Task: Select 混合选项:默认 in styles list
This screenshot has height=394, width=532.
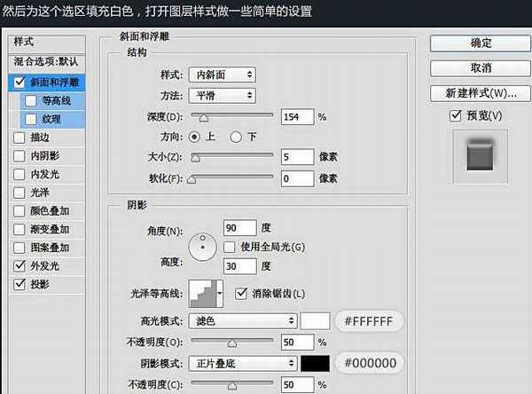Action: pyautogui.click(x=46, y=61)
